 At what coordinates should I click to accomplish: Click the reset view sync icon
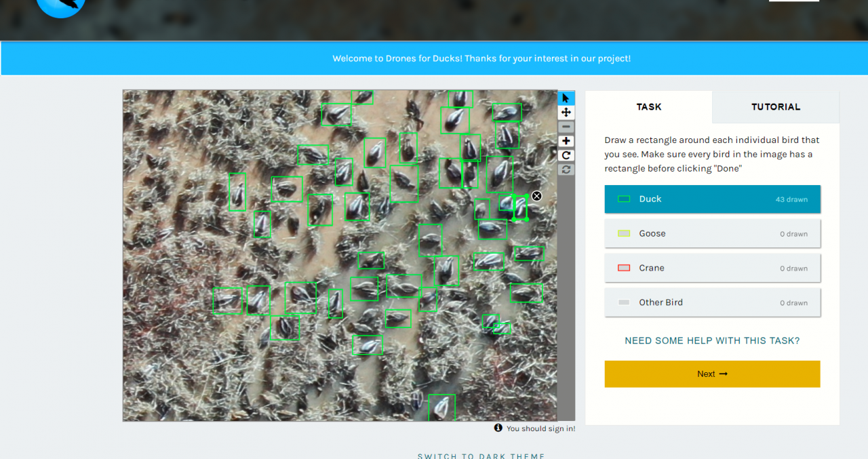pos(566,169)
